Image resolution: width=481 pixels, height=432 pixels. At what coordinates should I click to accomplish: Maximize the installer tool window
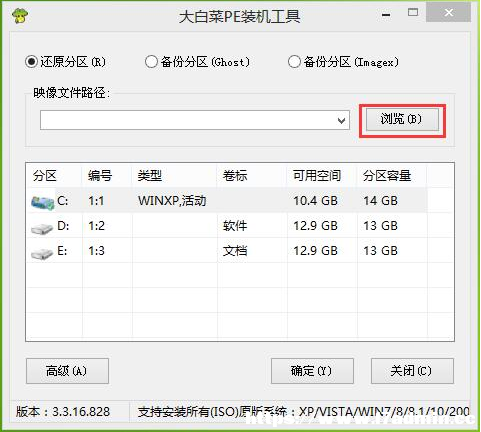(413, 13)
